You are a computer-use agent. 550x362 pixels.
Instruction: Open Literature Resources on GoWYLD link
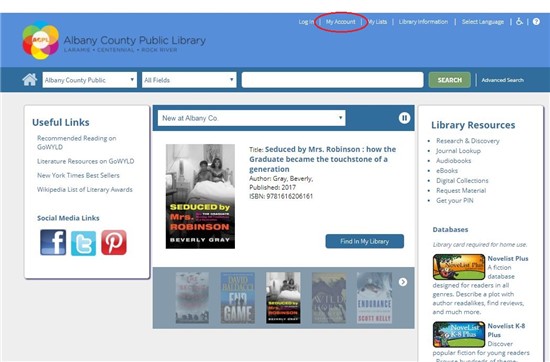click(x=86, y=161)
